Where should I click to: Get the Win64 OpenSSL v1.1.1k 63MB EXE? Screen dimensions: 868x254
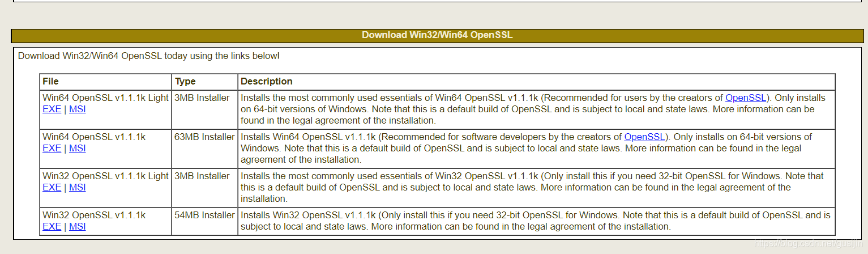pos(52,148)
